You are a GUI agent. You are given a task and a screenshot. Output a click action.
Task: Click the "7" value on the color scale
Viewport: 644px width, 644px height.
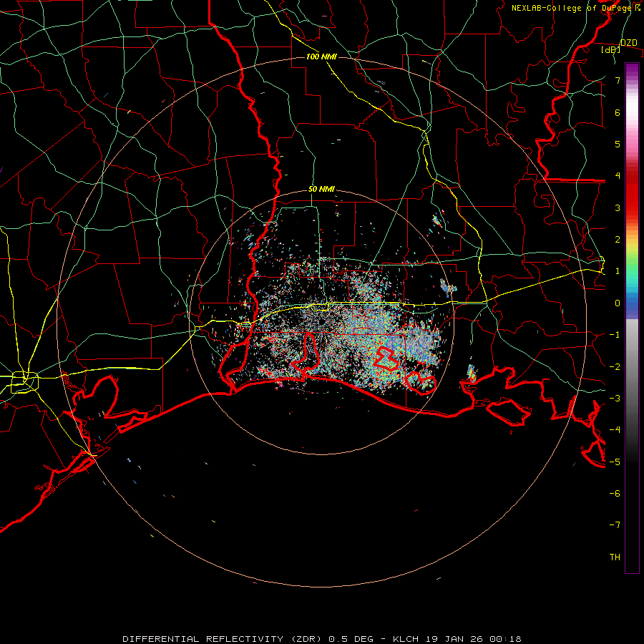pos(618,80)
